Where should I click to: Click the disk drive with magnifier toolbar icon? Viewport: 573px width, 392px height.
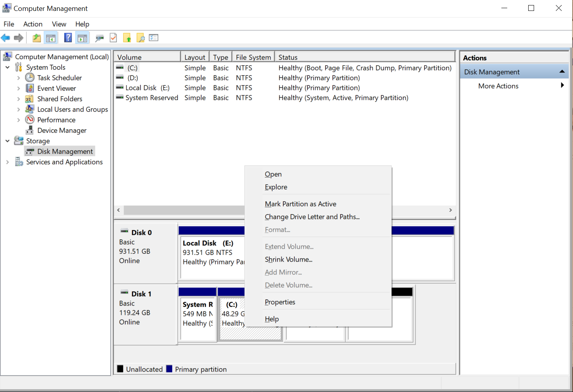[100, 38]
